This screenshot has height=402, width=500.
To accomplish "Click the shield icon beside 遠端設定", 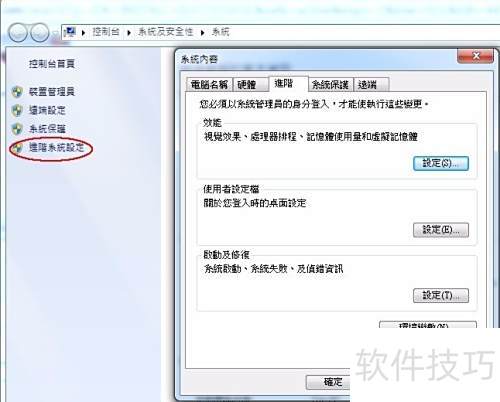I will pyautogui.click(x=17, y=110).
